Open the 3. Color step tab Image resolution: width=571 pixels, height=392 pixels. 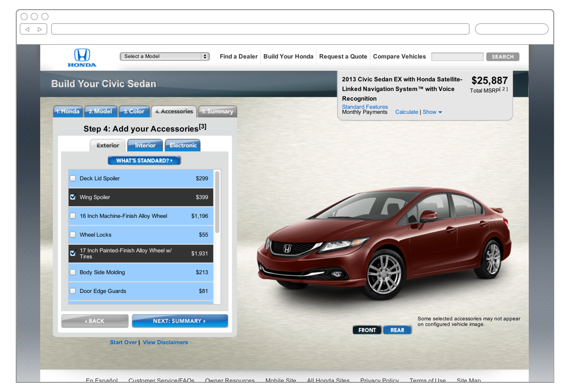[x=134, y=112]
